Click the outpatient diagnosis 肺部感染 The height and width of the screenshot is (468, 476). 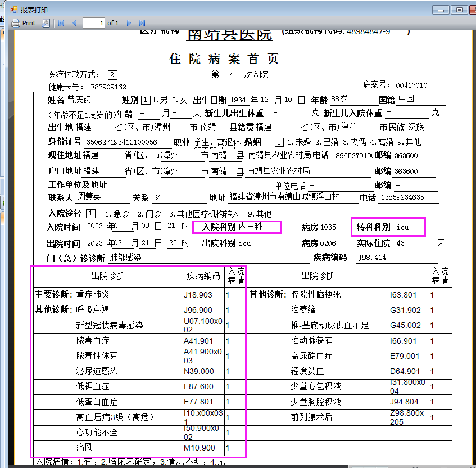pos(125,258)
